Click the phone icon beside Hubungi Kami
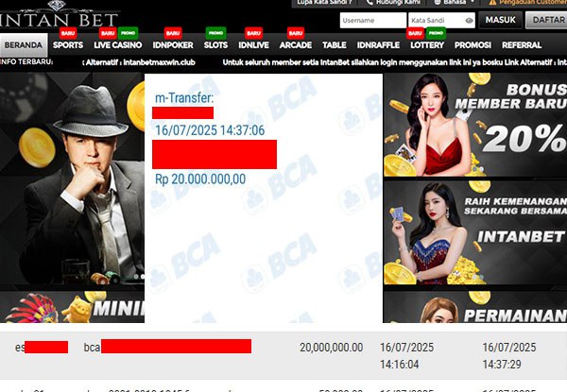Viewport: 567px width, 392px height. click(x=369, y=2)
